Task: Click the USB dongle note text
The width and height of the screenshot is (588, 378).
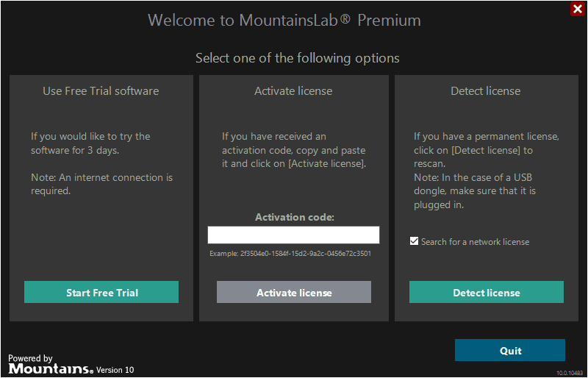Action: (475, 191)
